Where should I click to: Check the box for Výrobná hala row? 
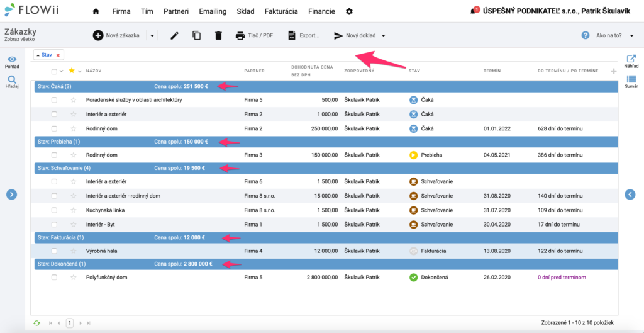pos(54,251)
